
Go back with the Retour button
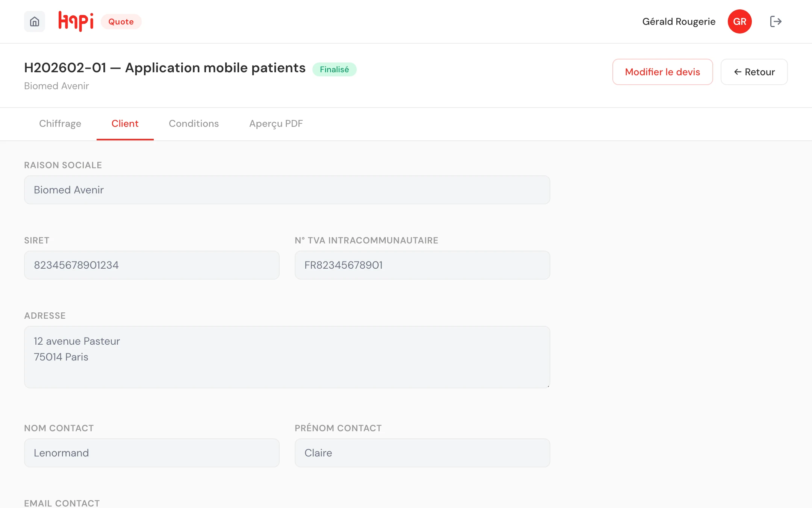coord(754,72)
